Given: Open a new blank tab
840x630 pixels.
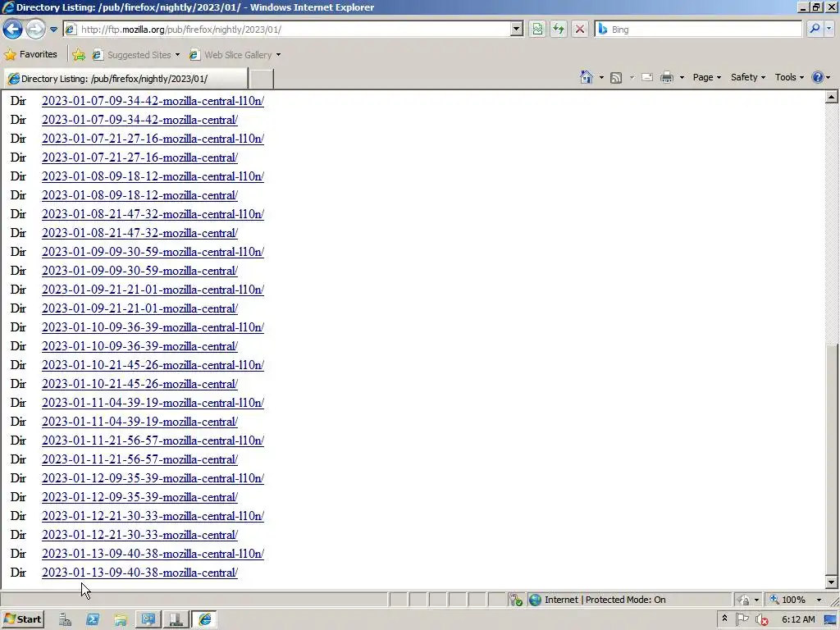Looking at the screenshot, I should [262, 79].
